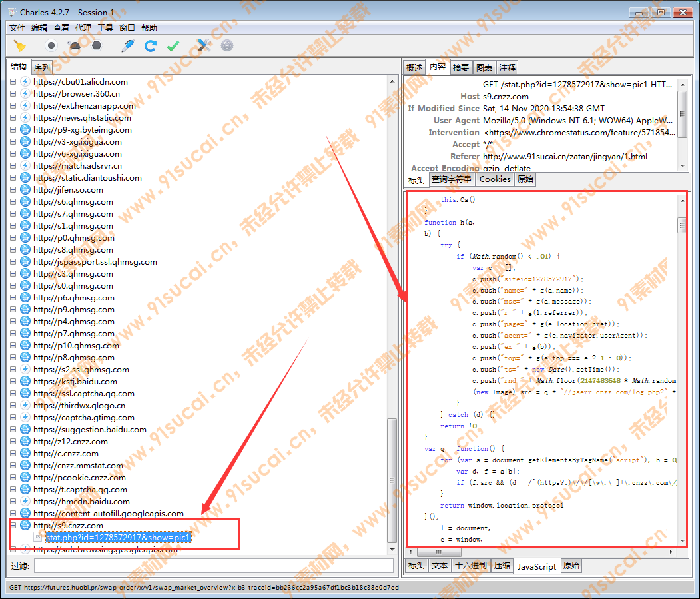The width and height of the screenshot is (700, 599).
Task: Toggle the record button in toolbar
Action: point(51,45)
